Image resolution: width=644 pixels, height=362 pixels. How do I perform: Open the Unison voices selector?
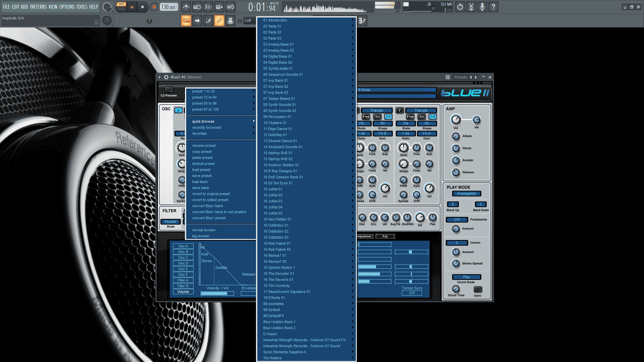457,243
